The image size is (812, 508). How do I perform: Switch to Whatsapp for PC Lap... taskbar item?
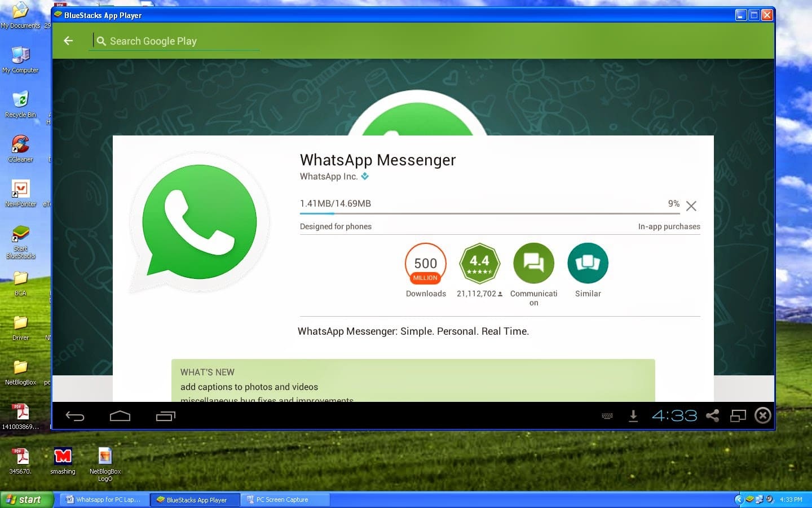(104, 500)
